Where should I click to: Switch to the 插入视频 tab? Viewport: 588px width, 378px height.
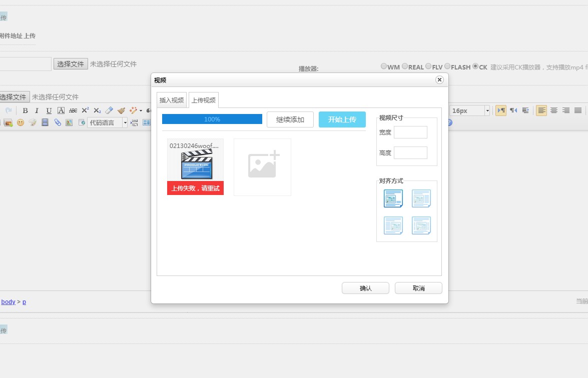pos(172,100)
